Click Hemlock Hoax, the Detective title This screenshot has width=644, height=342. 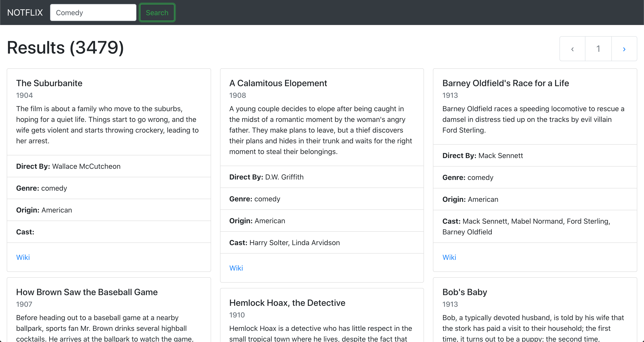pos(287,303)
